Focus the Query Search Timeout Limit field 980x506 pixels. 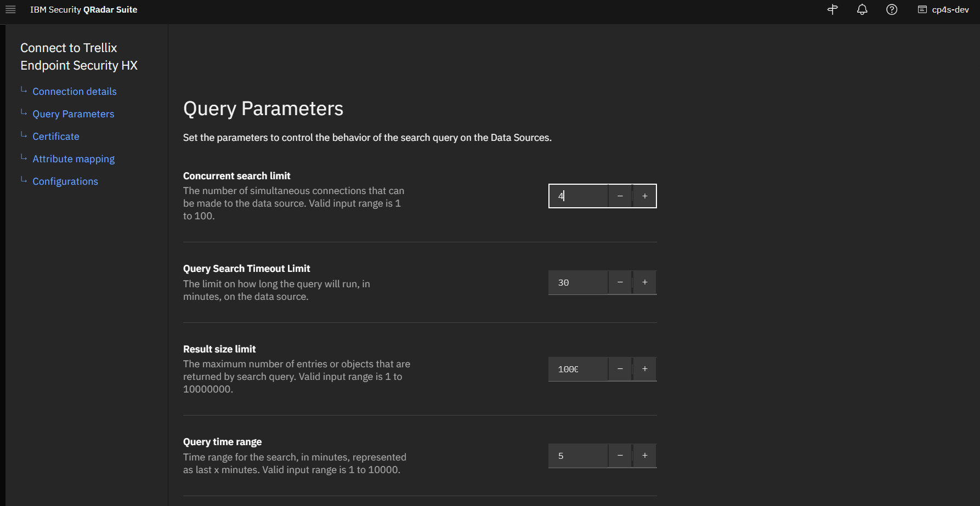coord(578,282)
